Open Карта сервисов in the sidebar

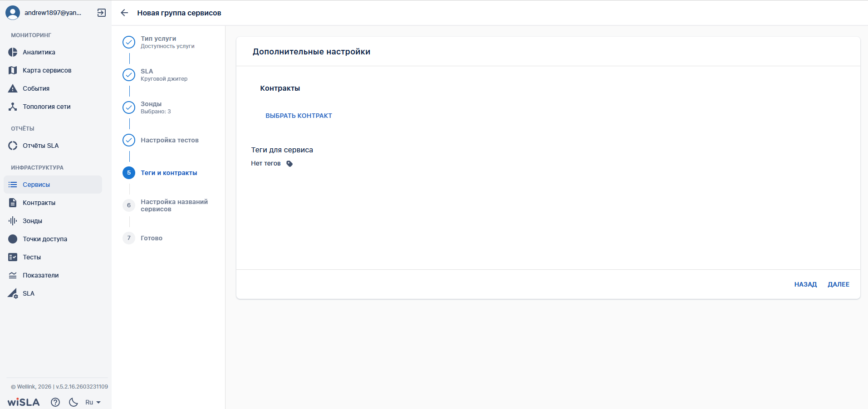tap(47, 70)
